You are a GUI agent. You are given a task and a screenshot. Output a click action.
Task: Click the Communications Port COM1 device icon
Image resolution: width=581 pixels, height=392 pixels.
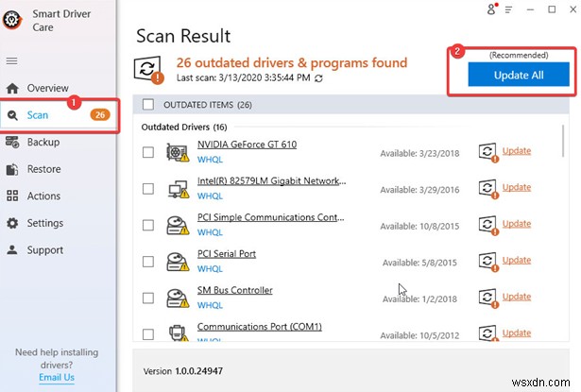click(179, 332)
